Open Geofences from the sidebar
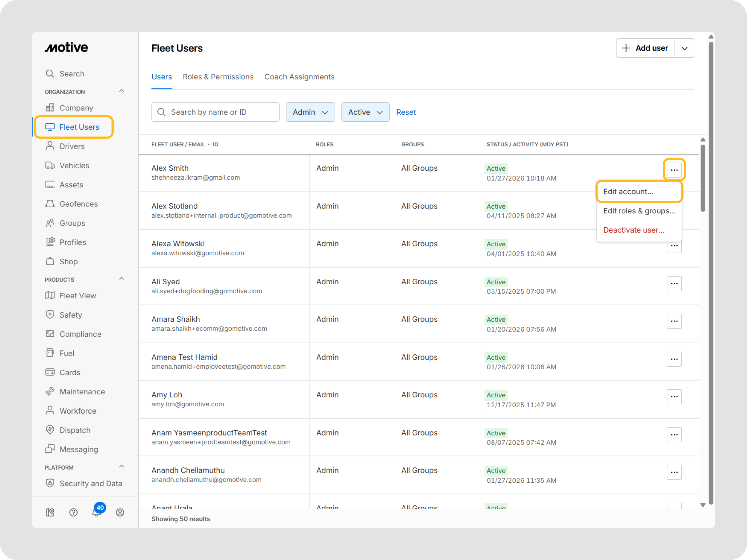The height and width of the screenshot is (560, 747). coord(78,204)
